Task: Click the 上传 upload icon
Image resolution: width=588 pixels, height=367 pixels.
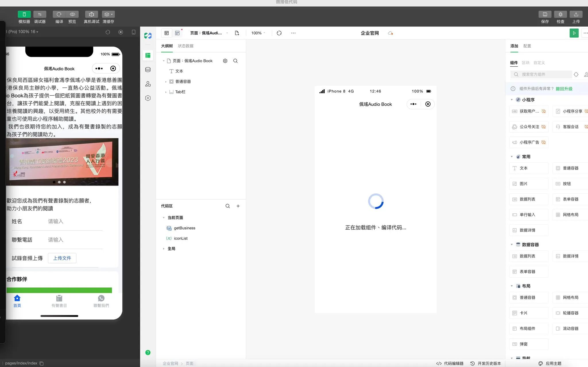Action: 576,14
